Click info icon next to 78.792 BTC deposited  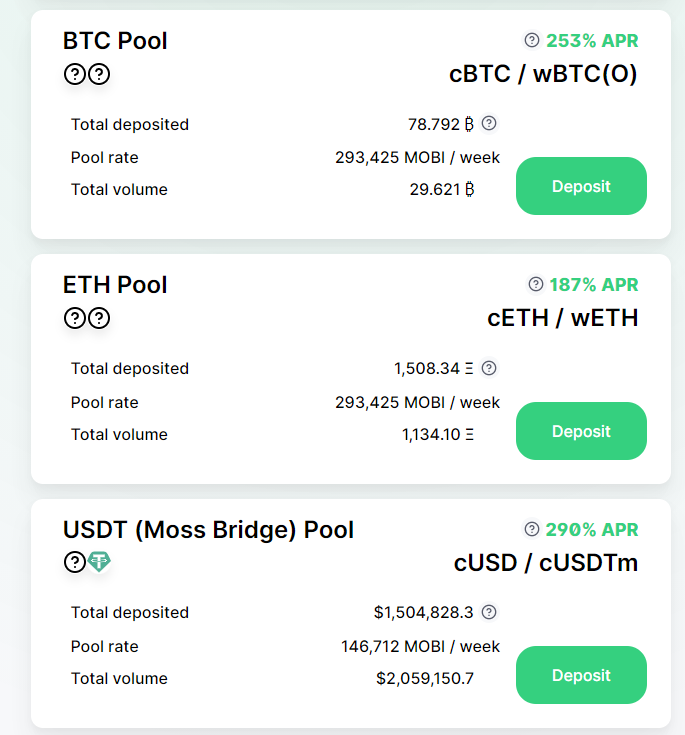click(489, 124)
